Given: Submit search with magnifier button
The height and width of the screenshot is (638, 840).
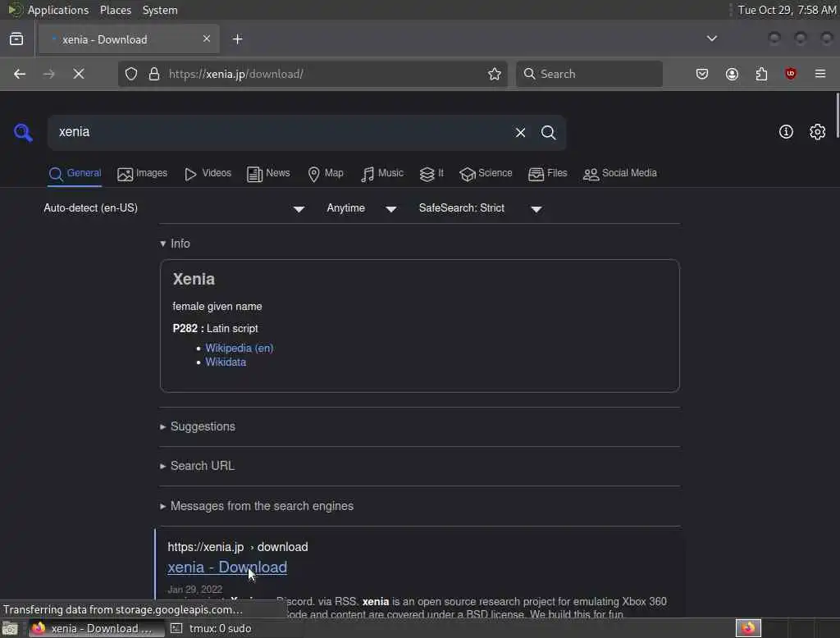Looking at the screenshot, I should point(548,132).
